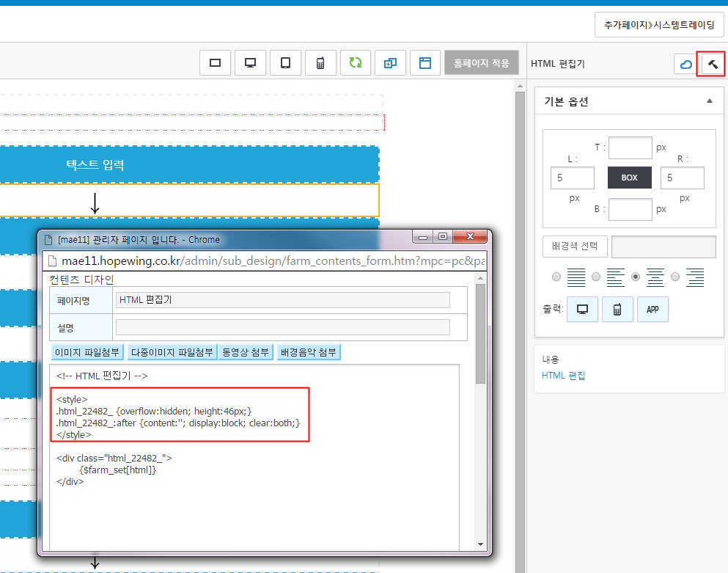The image size is (728, 573).
Task: Open the hammer tool icon in HTML 편집기 panel
Action: pos(712,64)
